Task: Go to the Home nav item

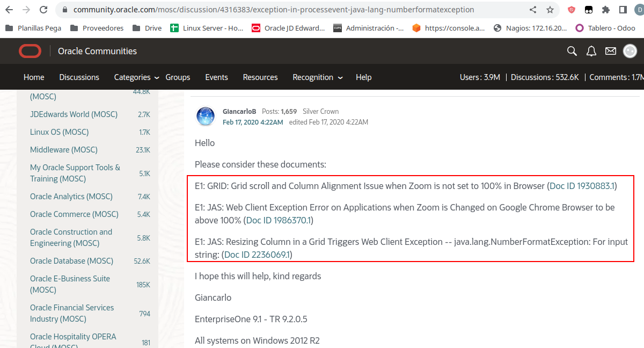Action: 34,77
